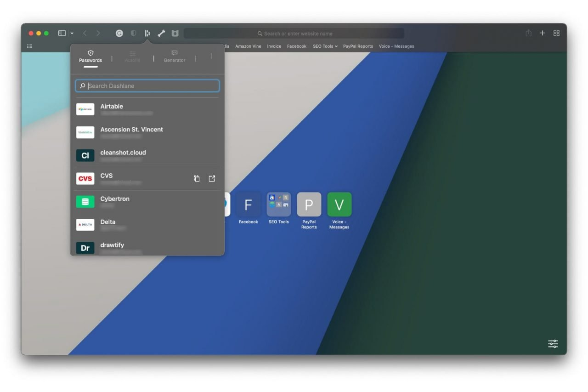Viewport: 588px width, 392px height.
Task: Switch to the Generator tab
Action: tap(175, 57)
